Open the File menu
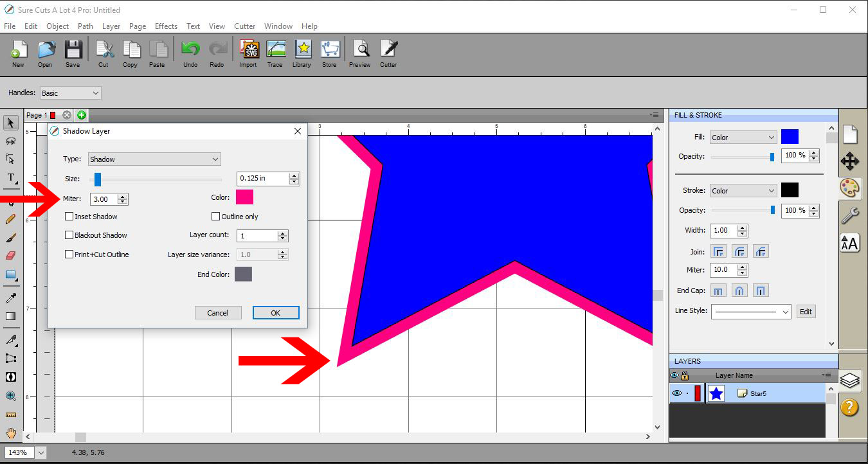 click(10, 26)
